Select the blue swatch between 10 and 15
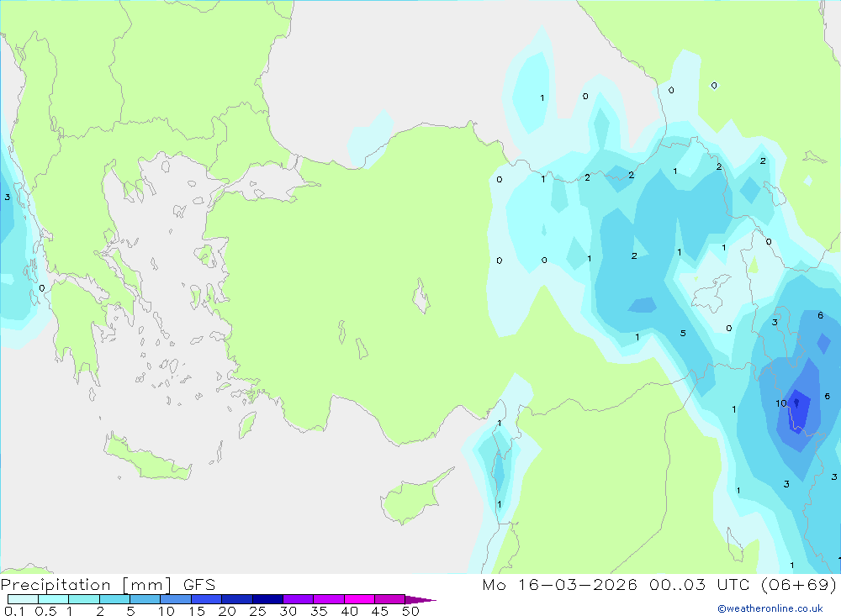The height and width of the screenshot is (616, 841). coord(176,599)
